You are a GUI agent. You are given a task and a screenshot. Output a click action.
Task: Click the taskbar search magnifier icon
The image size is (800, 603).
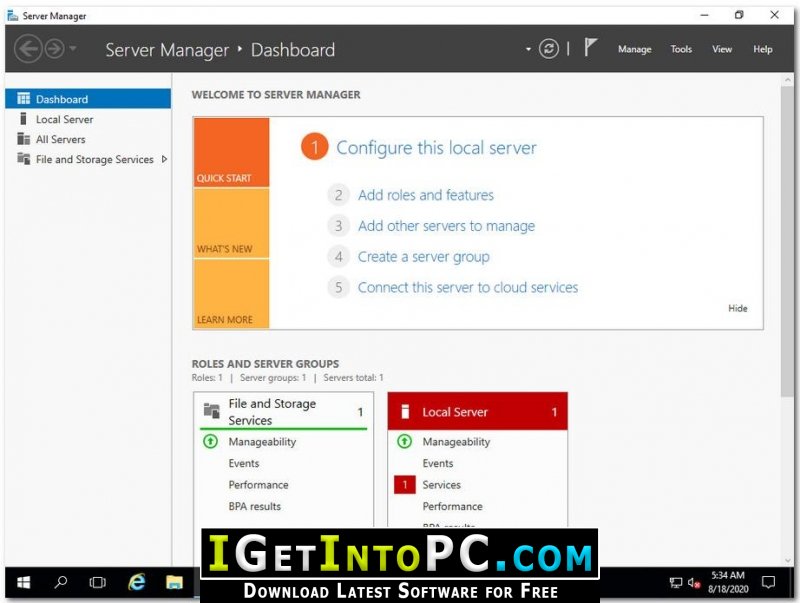61,582
